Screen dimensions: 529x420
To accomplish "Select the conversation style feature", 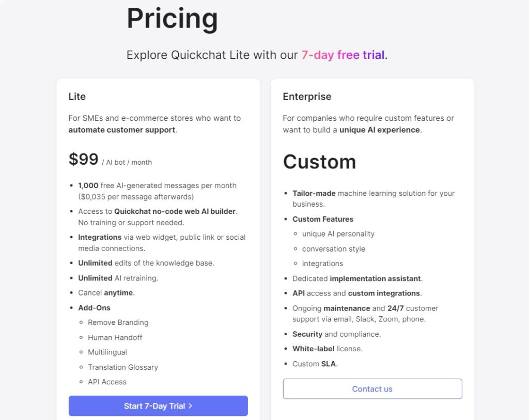I will pos(333,248).
